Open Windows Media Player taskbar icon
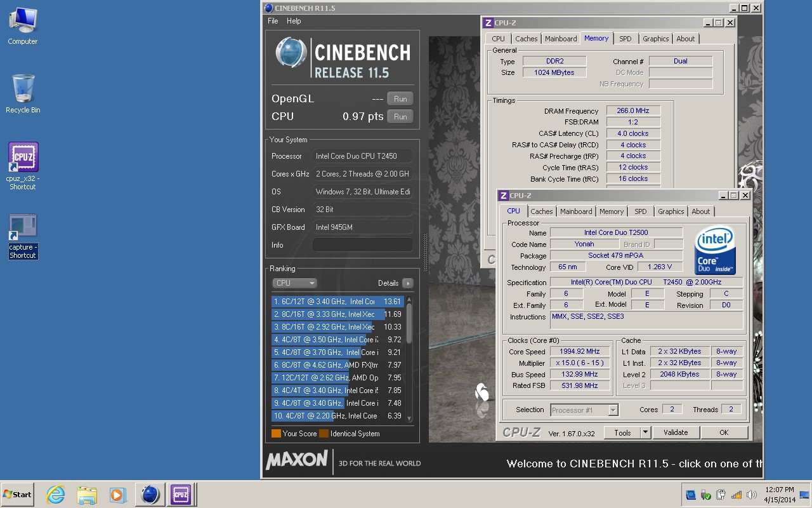This screenshot has height=508, width=812. (x=117, y=494)
